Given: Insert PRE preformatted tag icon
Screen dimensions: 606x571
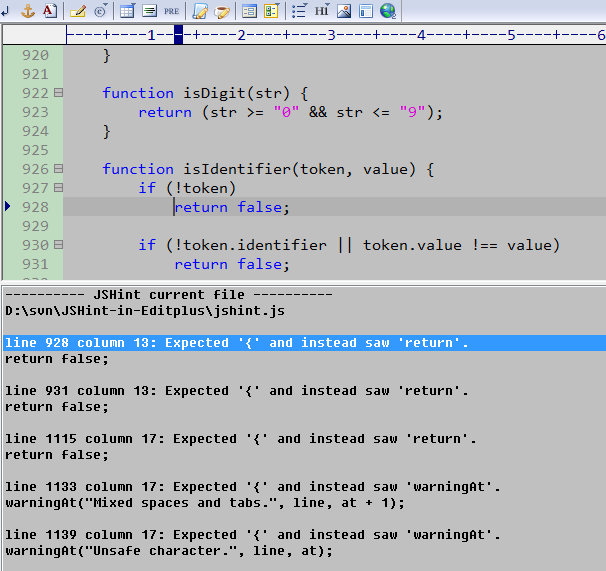Looking at the screenshot, I should coord(171,11).
